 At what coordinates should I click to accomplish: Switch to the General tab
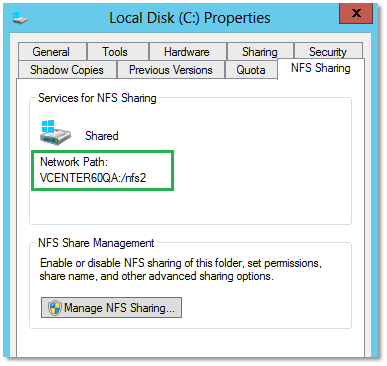52,52
